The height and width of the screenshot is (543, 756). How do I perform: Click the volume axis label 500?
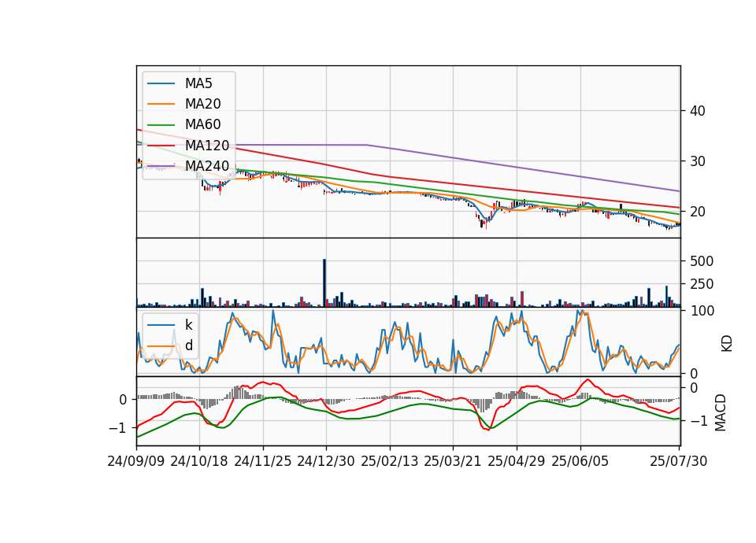pos(702,261)
